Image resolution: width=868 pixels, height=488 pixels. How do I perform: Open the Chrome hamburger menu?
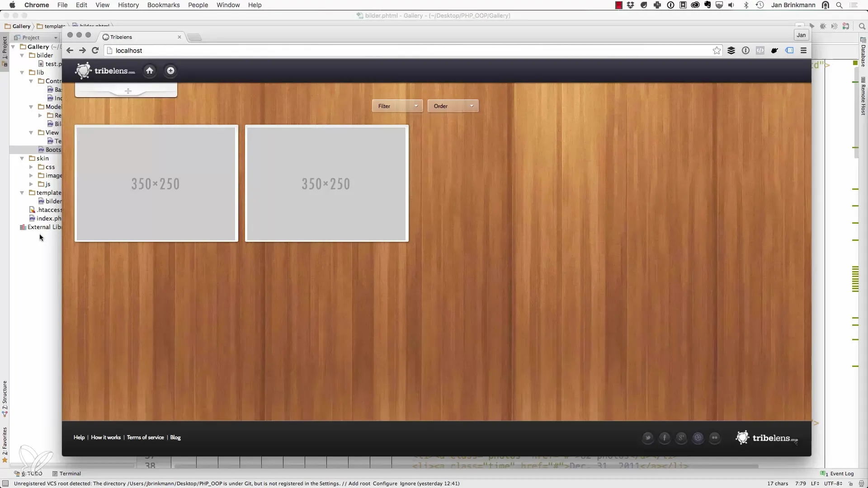[804, 51]
